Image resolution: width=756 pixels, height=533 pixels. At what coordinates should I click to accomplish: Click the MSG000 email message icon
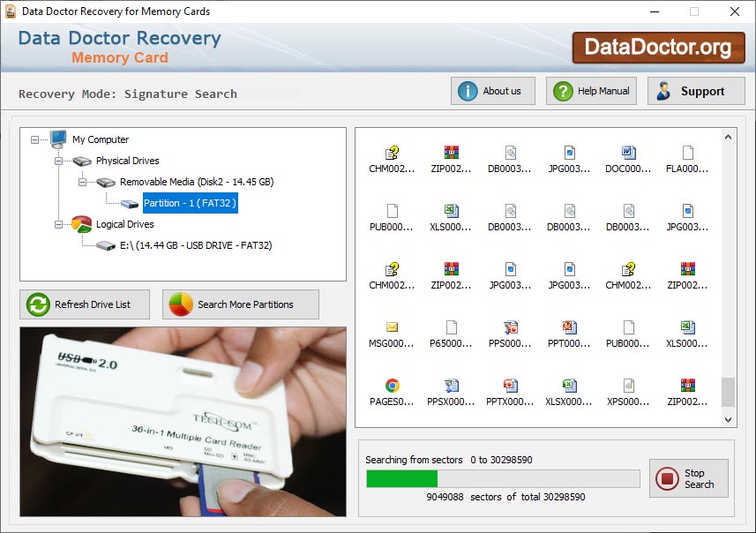click(x=391, y=327)
